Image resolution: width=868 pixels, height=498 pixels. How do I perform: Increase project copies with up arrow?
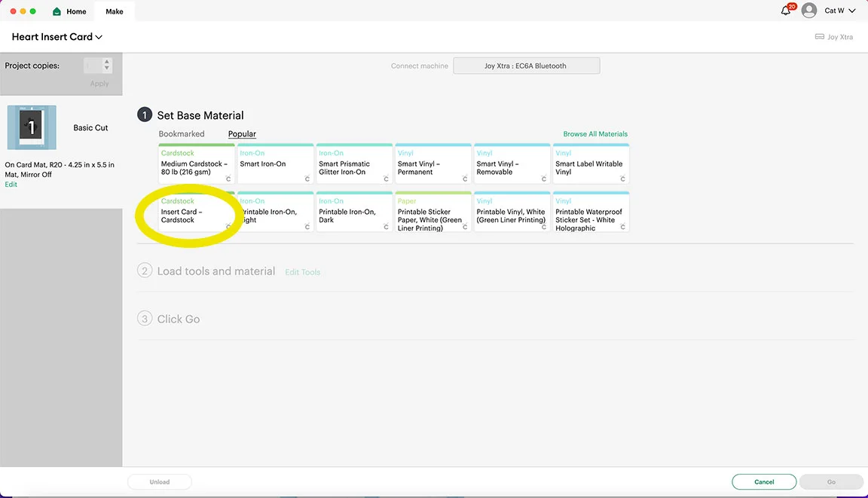click(107, 62)
